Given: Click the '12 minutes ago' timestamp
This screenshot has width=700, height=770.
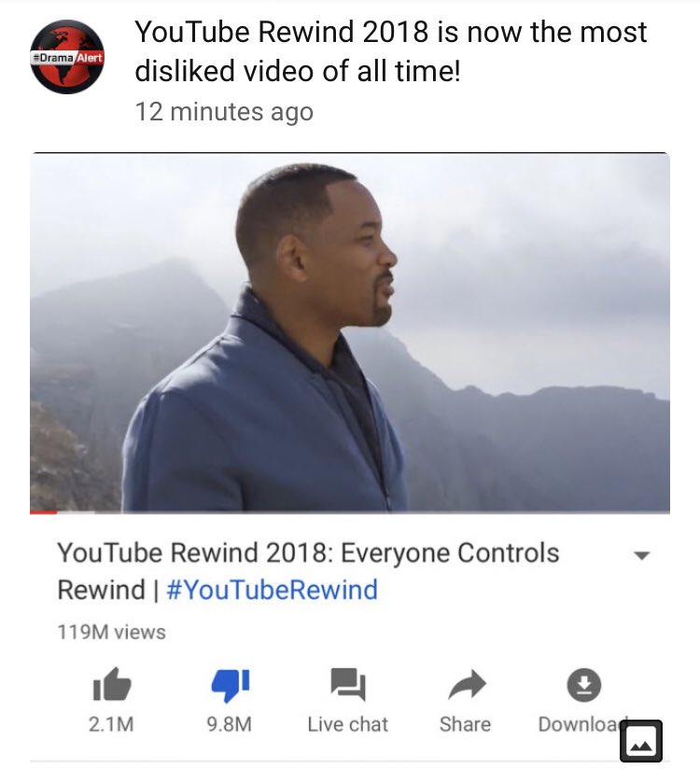Looking at the screenshot, I should [224, 112].
